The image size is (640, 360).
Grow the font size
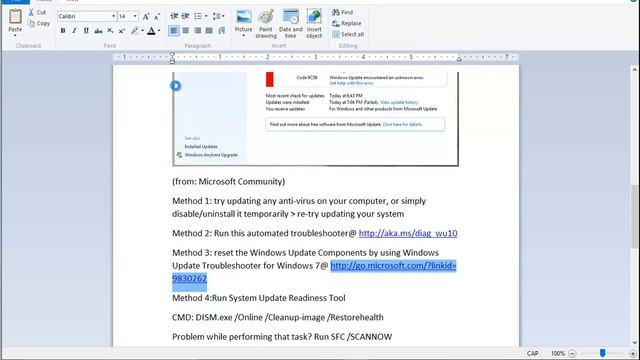(146, 16)
